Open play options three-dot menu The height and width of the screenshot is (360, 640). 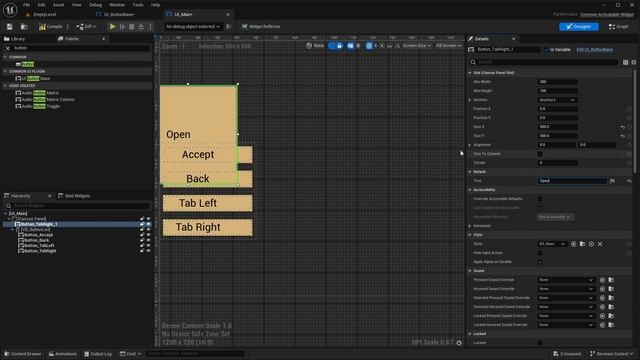(x=150, y=27)
